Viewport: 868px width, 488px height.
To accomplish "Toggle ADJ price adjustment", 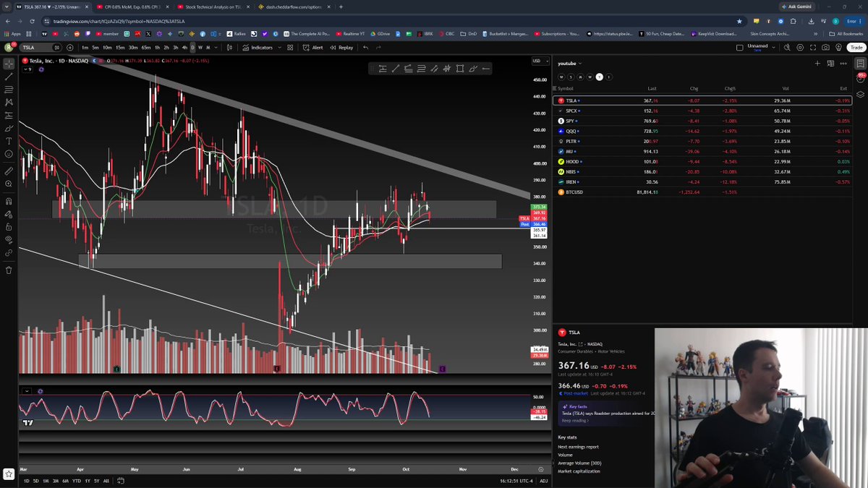I will pos(544,481).
